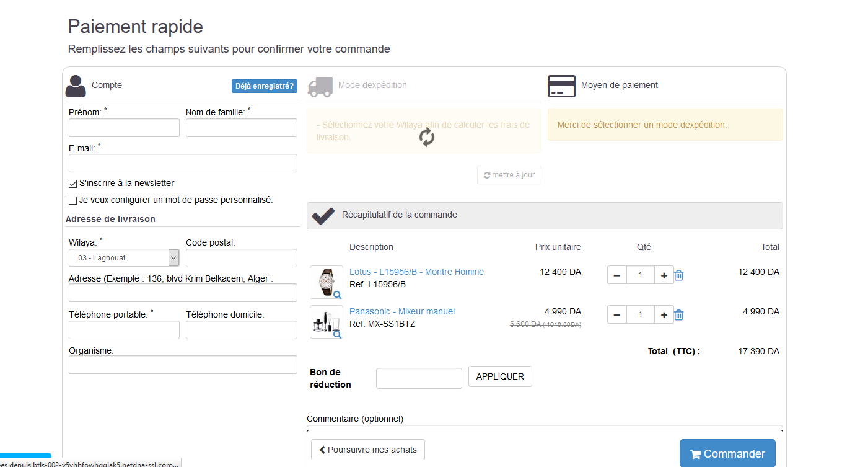Screen dimensions: 868x467
Task: Decrease Panasonic mixer quantity with minus
Action: tap(616, 315)
